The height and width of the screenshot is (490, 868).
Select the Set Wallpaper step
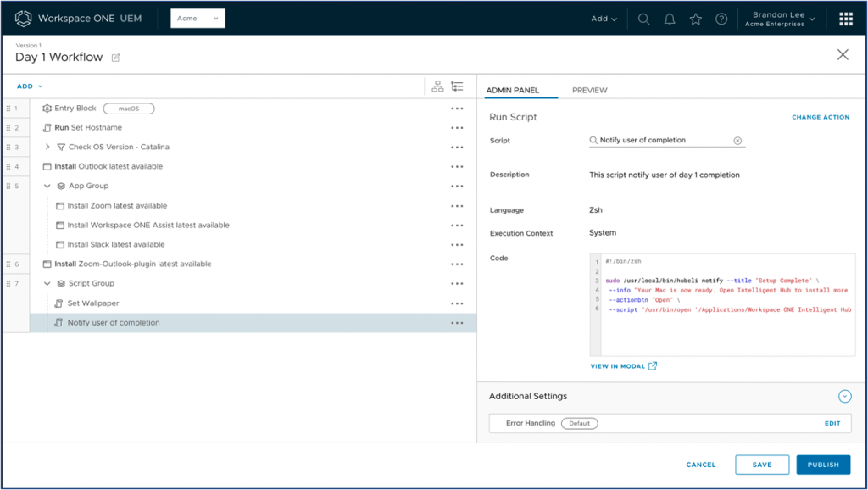93,303
